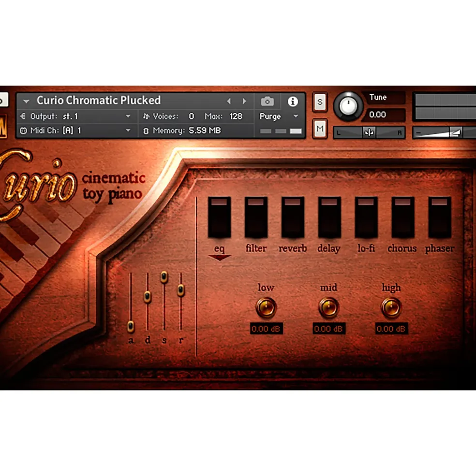Screen dimensions: 476x476
Task: Enable the delay effect switch
Action: tap(329, 217)
